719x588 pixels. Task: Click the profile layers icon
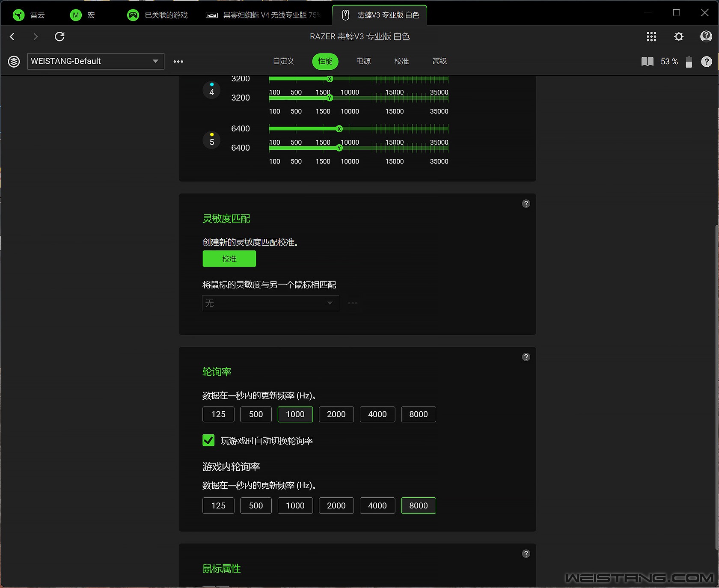pyautogui.click(x=14, y=62)
